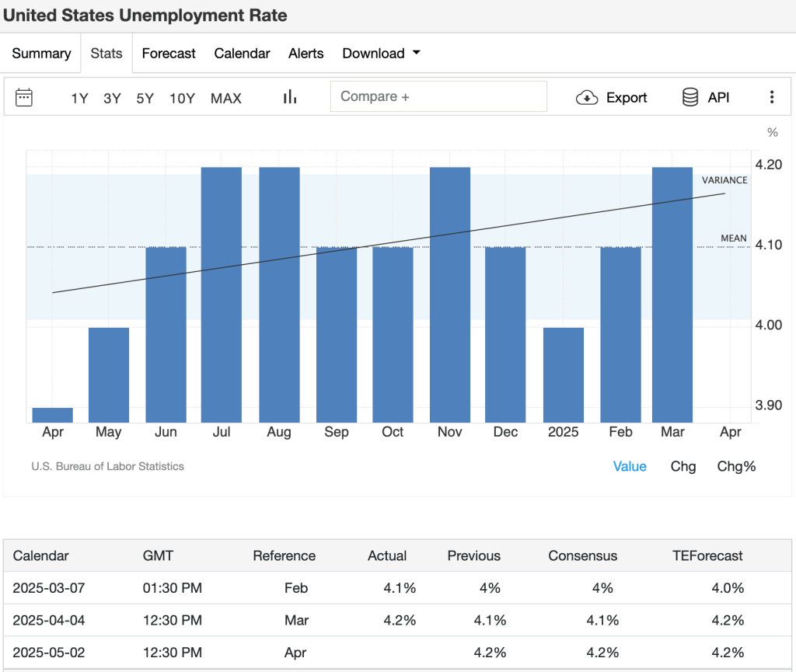Screen dimensions: 796x672
Task: Keep Value display mode selected
Action: 630,466
